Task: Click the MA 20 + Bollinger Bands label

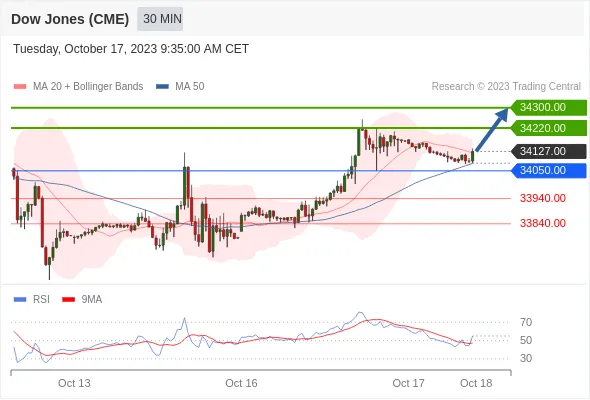Action: pos(88,87)
